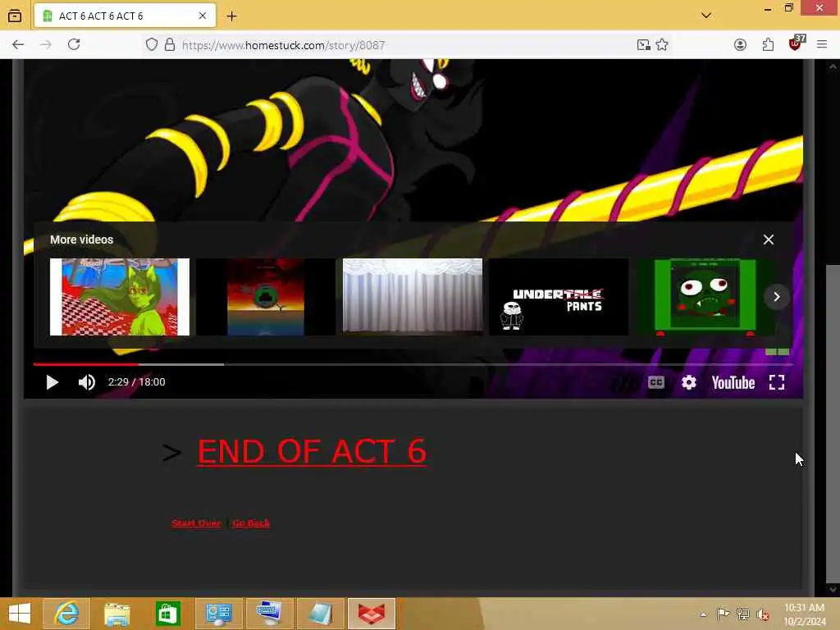Click the page vertical scrollbar thumb
Screen dimensions: 840x630
(x=833, y=423)
